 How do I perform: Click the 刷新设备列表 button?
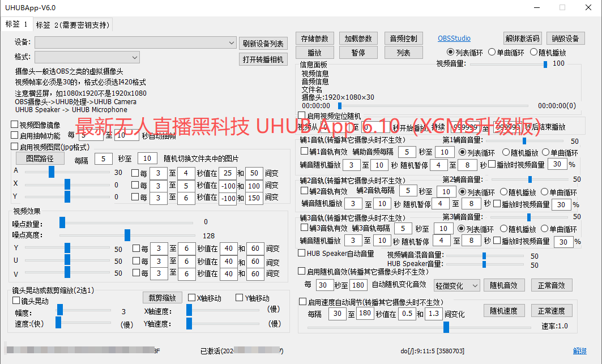pyautogui.click(x=263, y=44)
